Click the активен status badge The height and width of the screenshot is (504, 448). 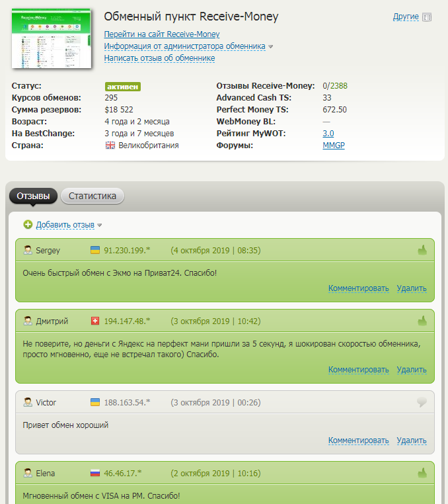[123, 87]
